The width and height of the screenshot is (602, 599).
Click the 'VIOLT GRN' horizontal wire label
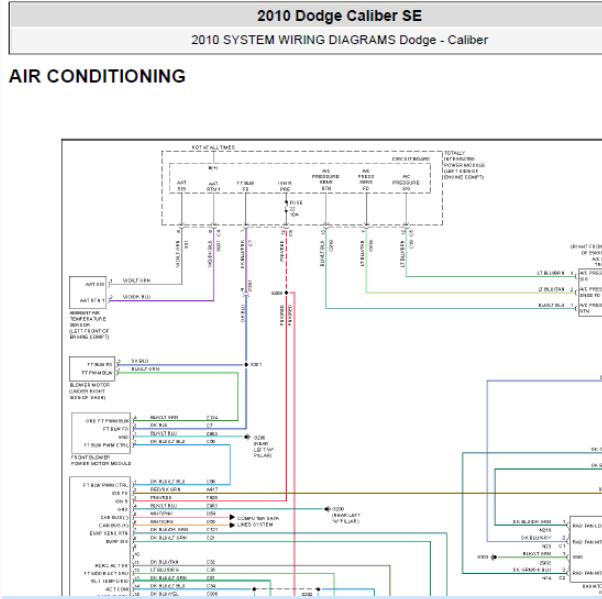(x=136, y=281)
